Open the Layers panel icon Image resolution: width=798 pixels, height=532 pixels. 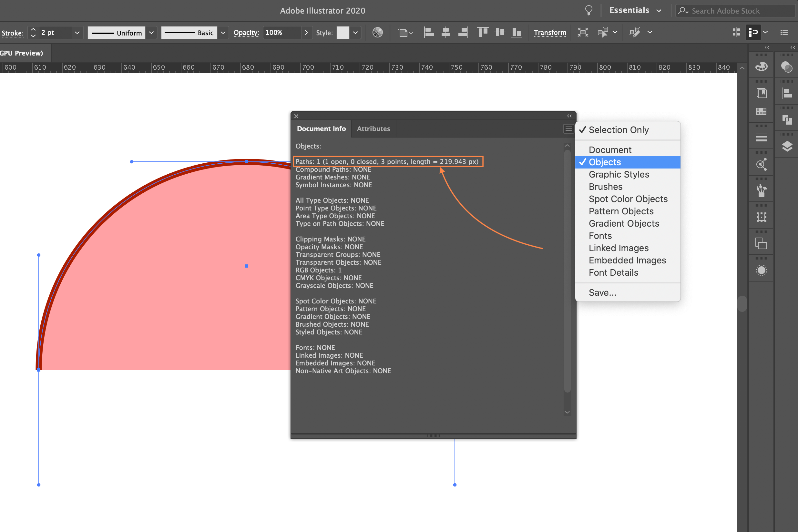pos(787,147)
